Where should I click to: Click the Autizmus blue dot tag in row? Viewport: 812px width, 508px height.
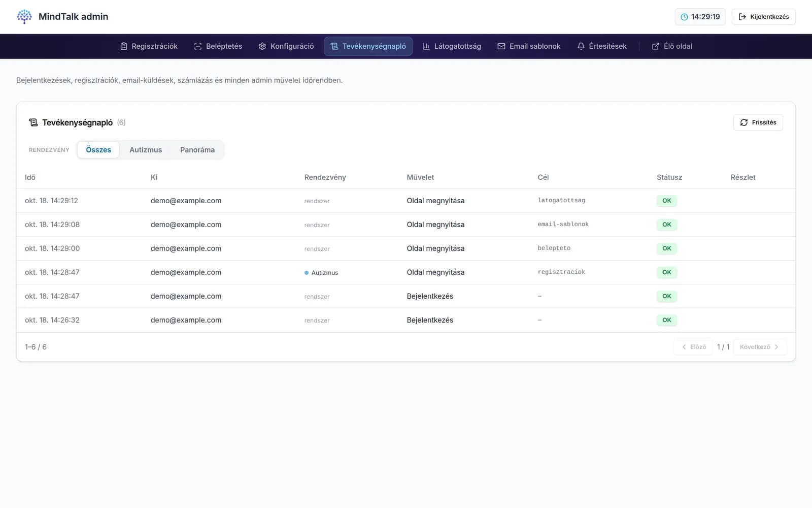point(321,273)
